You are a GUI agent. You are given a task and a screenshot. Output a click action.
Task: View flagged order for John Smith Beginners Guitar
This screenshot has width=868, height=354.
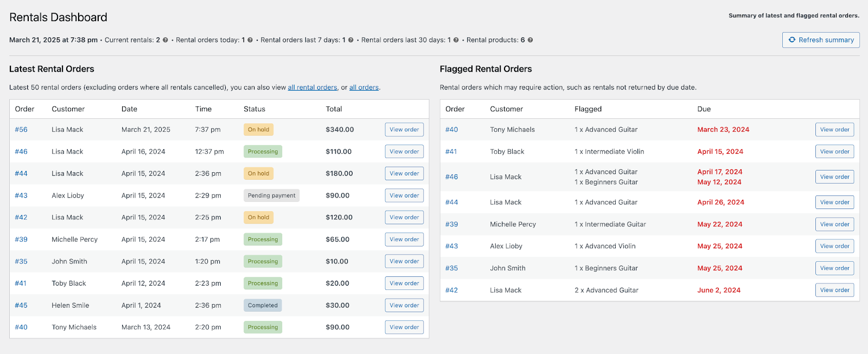(x=834, y=268)
